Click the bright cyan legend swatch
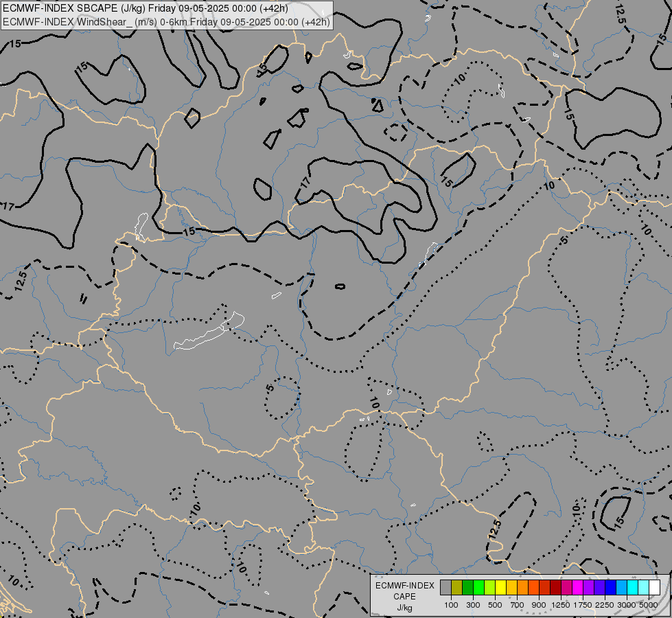Screen dimensions: 672x618 pyautogui.click(x=633, y=587)
